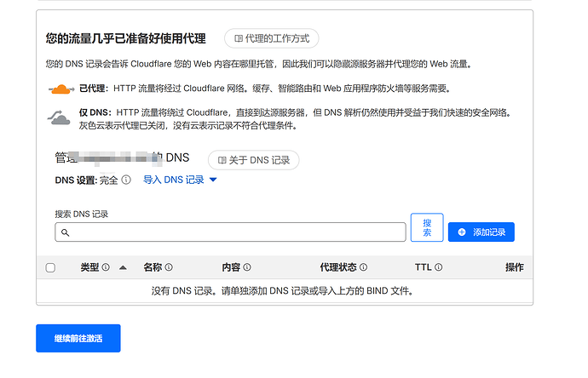Click the info icon next to 名称
This screenshot has height=378, width=588.
pyautogui.click(x=169, y=267)
